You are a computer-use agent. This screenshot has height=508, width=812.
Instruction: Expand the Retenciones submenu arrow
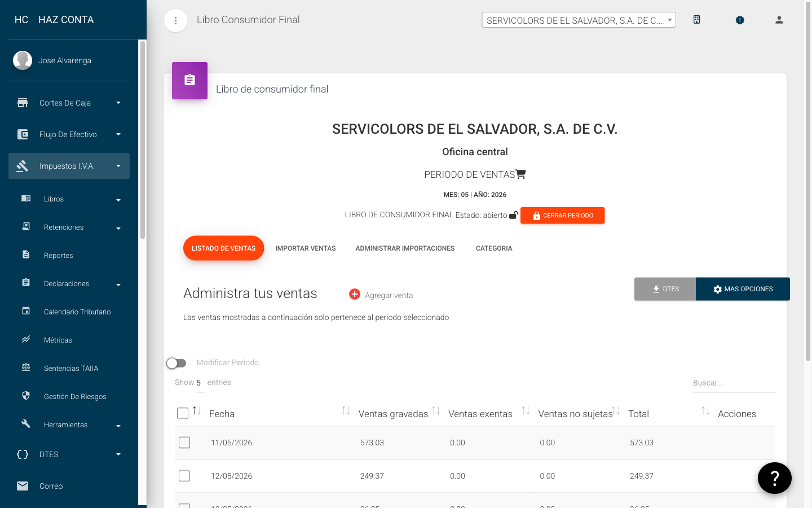tap(118, 228)
